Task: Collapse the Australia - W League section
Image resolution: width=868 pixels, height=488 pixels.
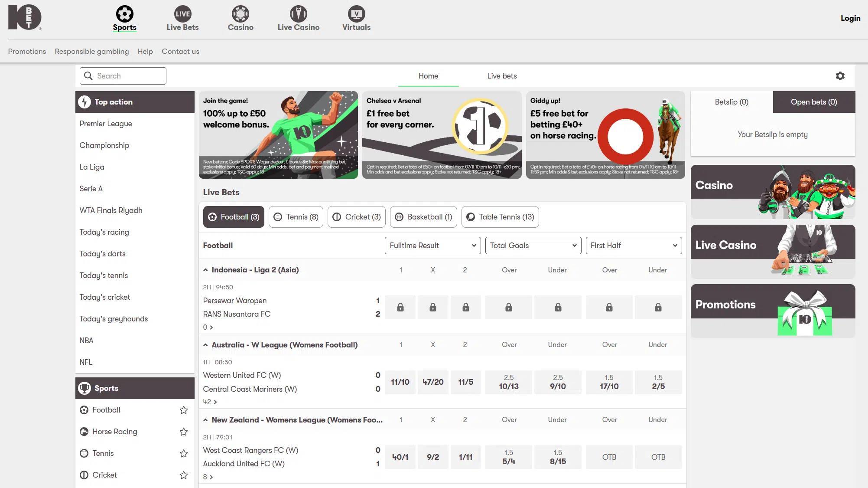Action: point(205,345)
